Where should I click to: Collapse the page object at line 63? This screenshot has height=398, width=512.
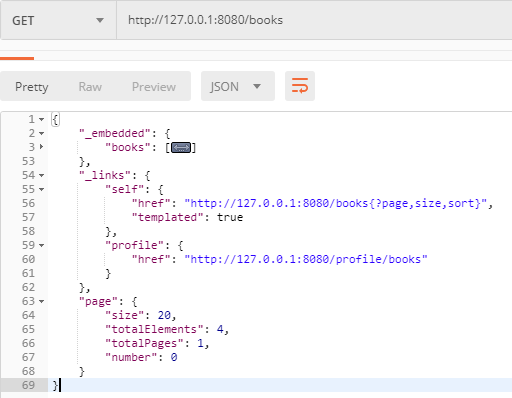click(x=41, y=301)
